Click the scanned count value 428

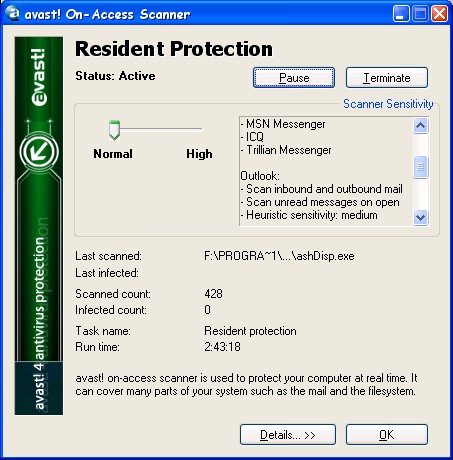214,294
